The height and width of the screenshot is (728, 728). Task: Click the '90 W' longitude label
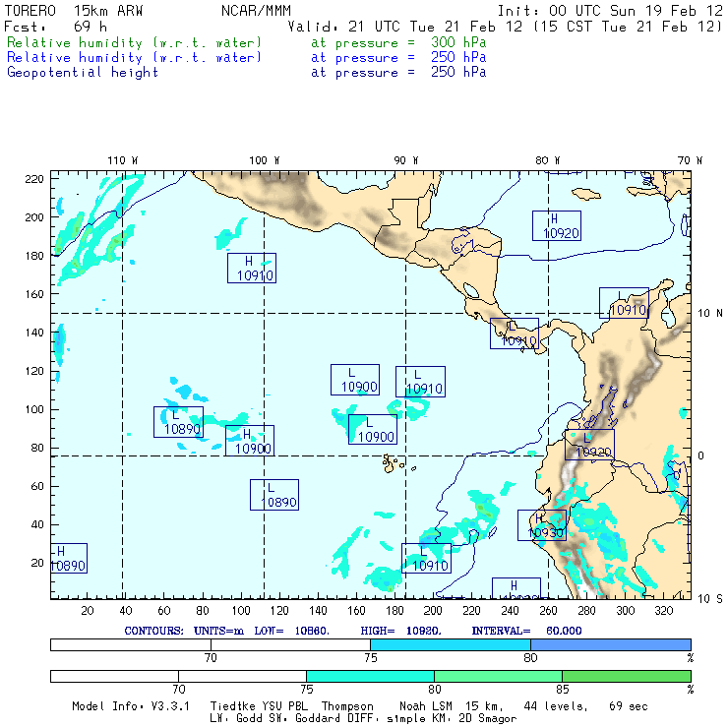pos(405,160)
